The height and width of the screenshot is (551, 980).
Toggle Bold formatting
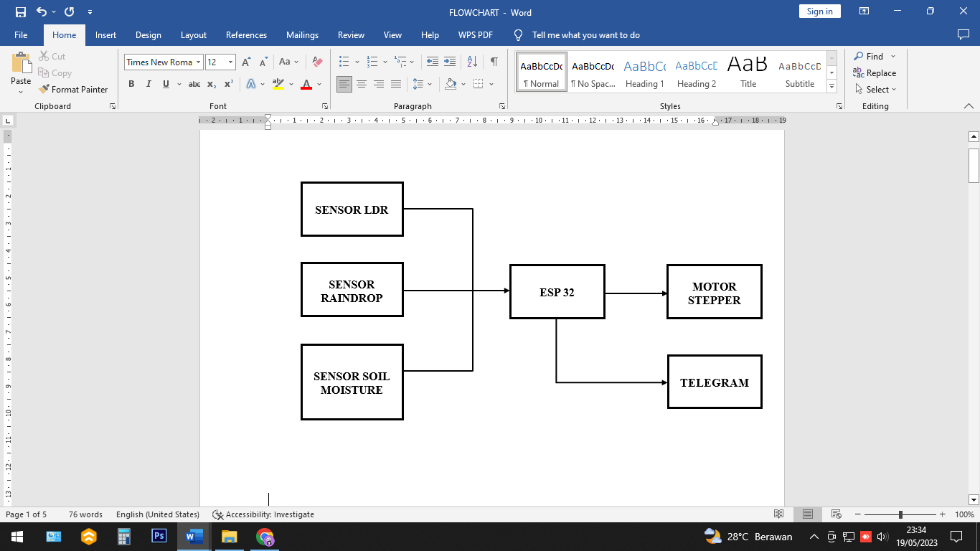(x=131, y=84)
